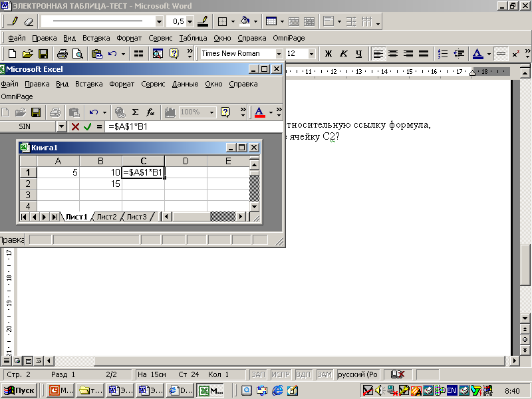Viewport: 532px width, 399px height.
Task: Click the Open folder icon in Word toolbar
Action: coord(27,54)
